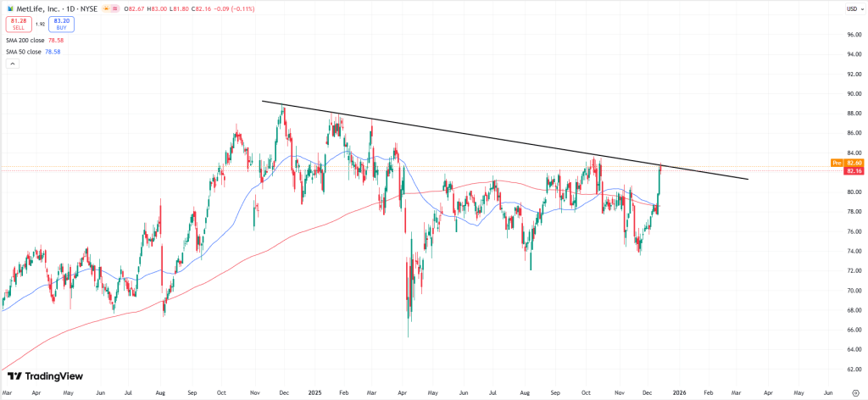Click the MetLife logo icon beside the title

(10, 8)
